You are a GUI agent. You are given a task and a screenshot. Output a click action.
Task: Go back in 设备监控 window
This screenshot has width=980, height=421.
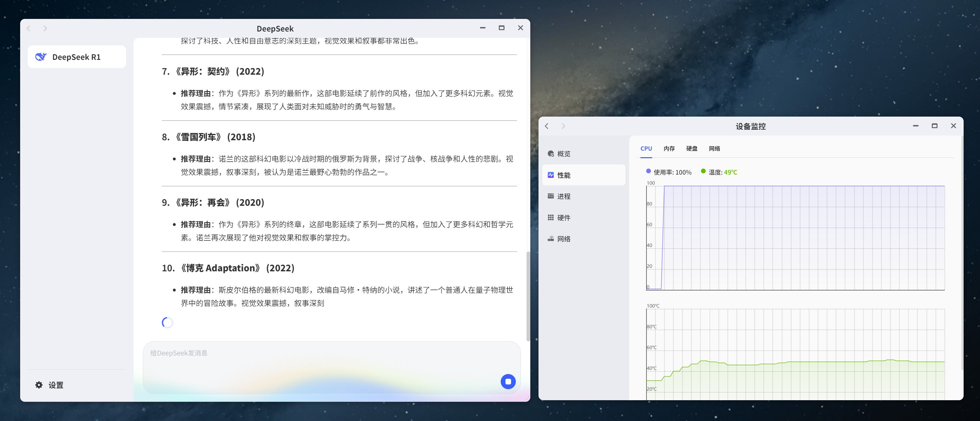tap(547, 126)
